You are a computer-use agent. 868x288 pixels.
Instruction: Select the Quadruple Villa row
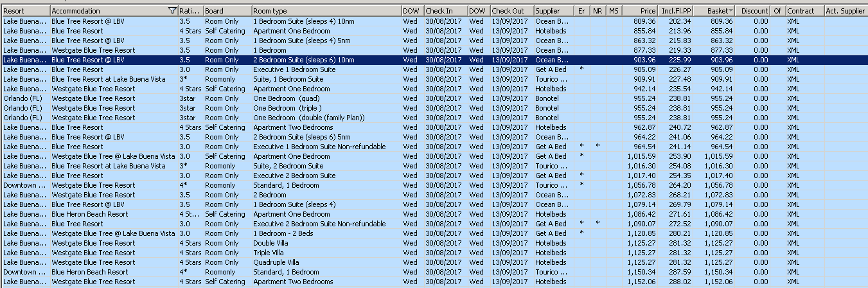pos(434,262)
